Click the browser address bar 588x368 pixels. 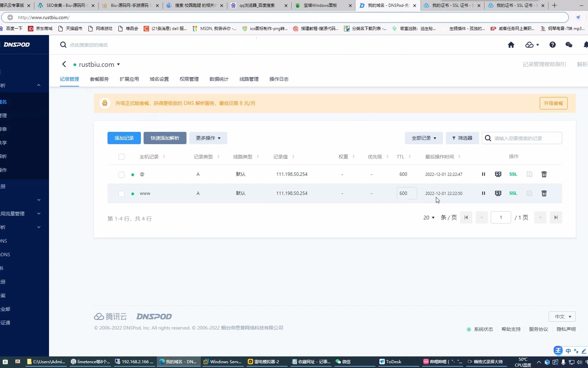tap(285, 17)
